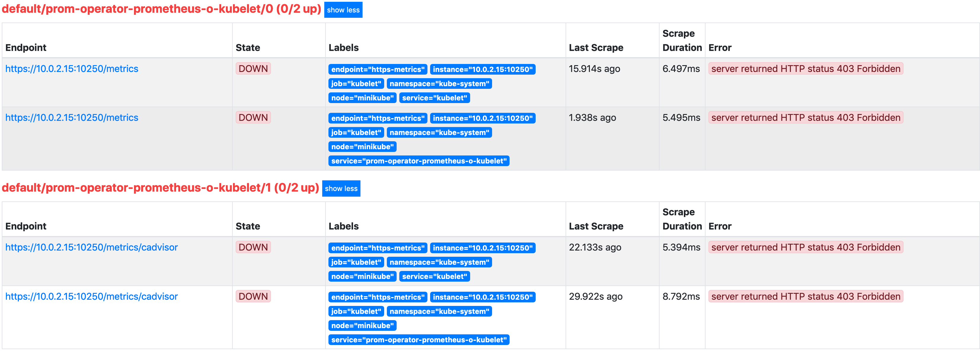Select the instance="10.0.2.15:10250" label in last row
The image size is (980, 353).
coord(483,297)
